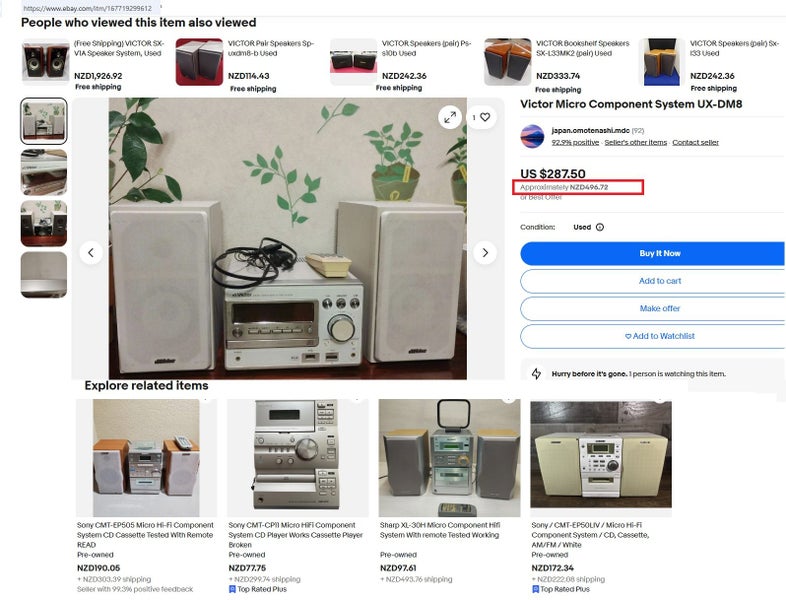Viewport: 786px width, 600px height.
Task: Open the Used condition info icon
Action: pyautogui.click(x=600, y=227)
